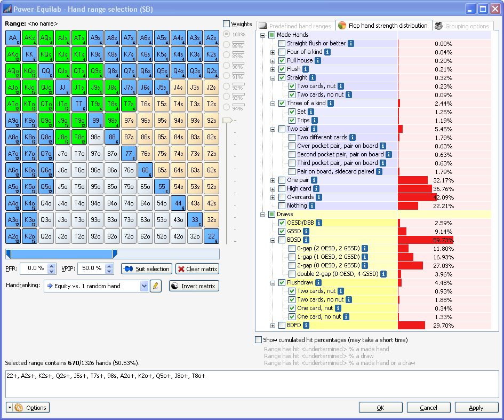Click the Flushdraw info icon
The image size is (504, 420).
coord(318,283)
